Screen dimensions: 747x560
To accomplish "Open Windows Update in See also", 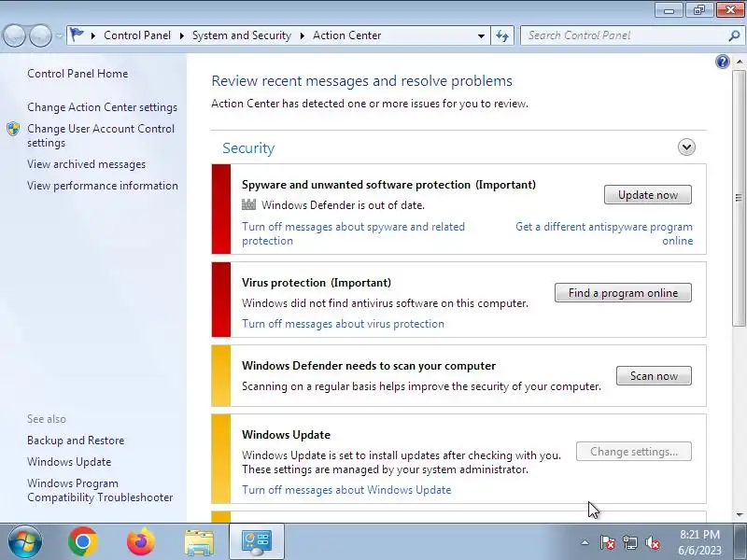I will tap(69, 462).
